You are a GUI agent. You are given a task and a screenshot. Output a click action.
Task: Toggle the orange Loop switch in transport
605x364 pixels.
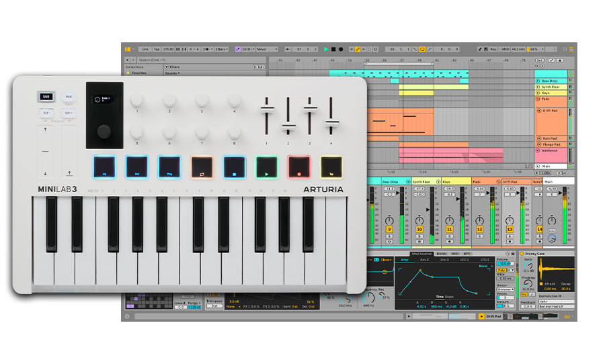(x=422, y=49)
